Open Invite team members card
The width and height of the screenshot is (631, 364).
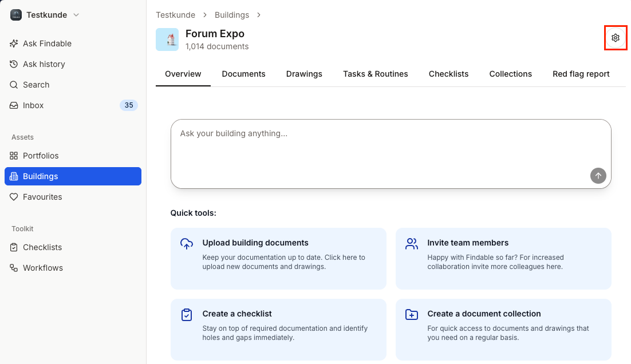503,259
